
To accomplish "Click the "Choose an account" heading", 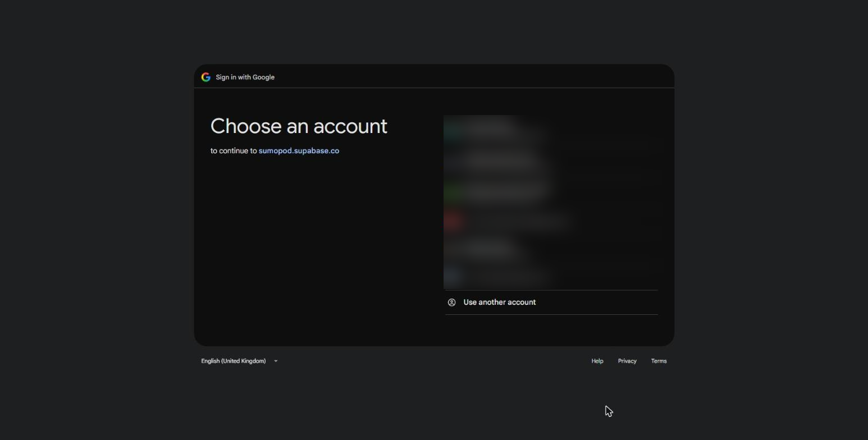I will point(299,126).
